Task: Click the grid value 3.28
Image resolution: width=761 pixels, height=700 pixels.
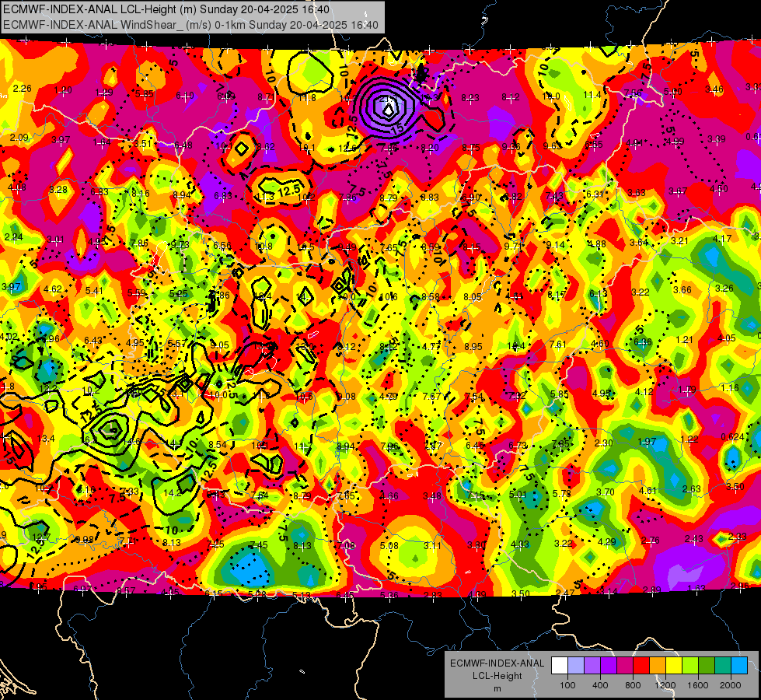Action: click(x=58, y=190)
